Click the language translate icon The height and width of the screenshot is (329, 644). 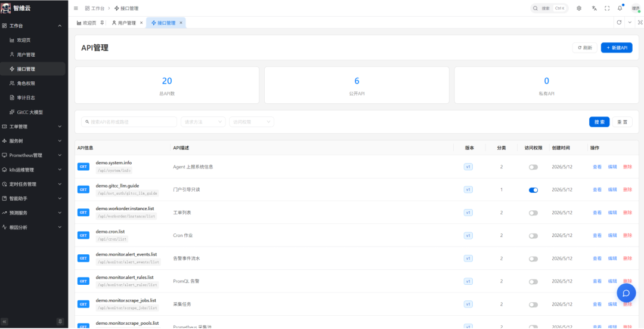[x=594, y=8]
